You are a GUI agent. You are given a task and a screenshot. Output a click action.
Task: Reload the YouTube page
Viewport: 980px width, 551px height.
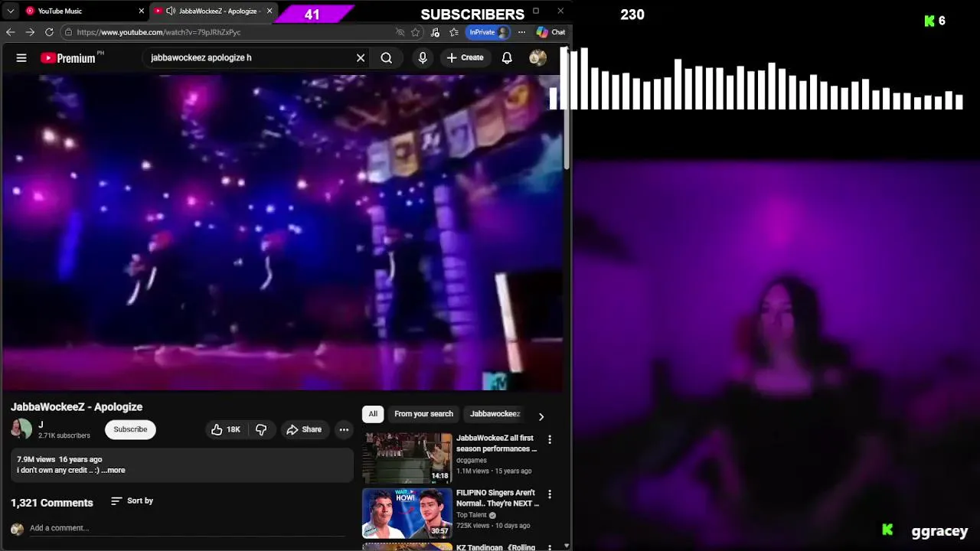coord(49,32)
